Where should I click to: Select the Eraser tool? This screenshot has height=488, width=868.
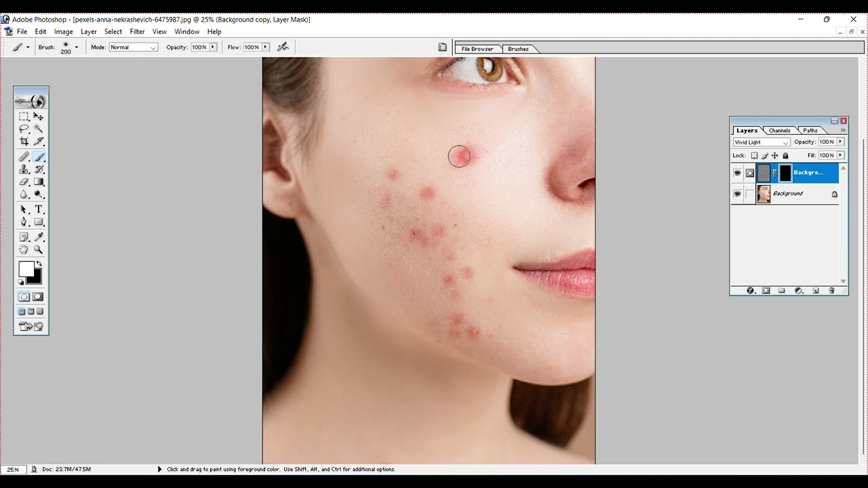[x=24, y=182]
